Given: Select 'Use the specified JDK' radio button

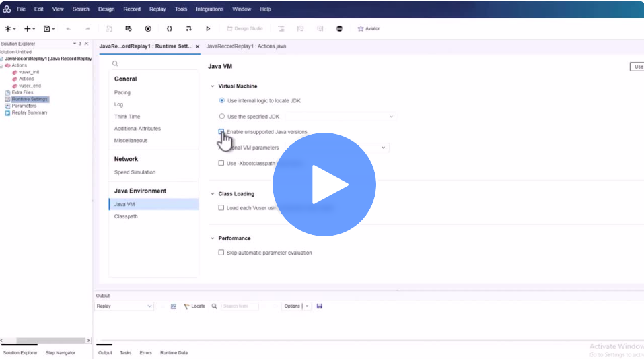Looking at the screenshot, I should point(222,117).
